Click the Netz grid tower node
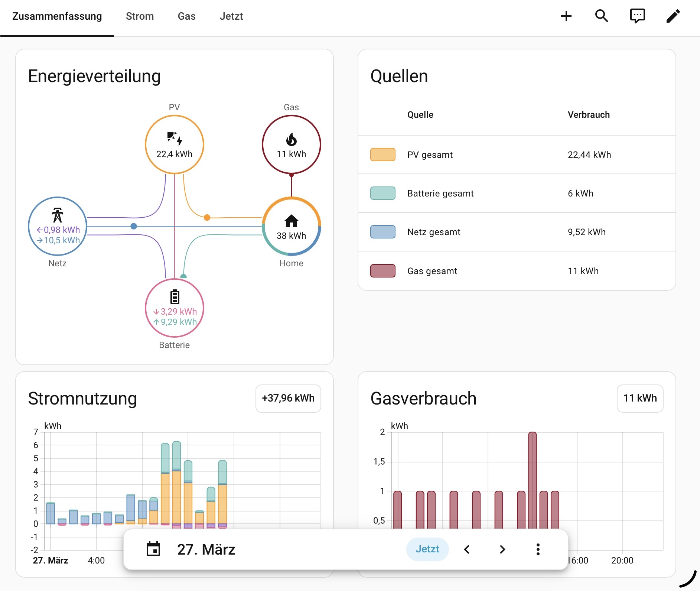The image size is (700, 591). tap(58, 226)
